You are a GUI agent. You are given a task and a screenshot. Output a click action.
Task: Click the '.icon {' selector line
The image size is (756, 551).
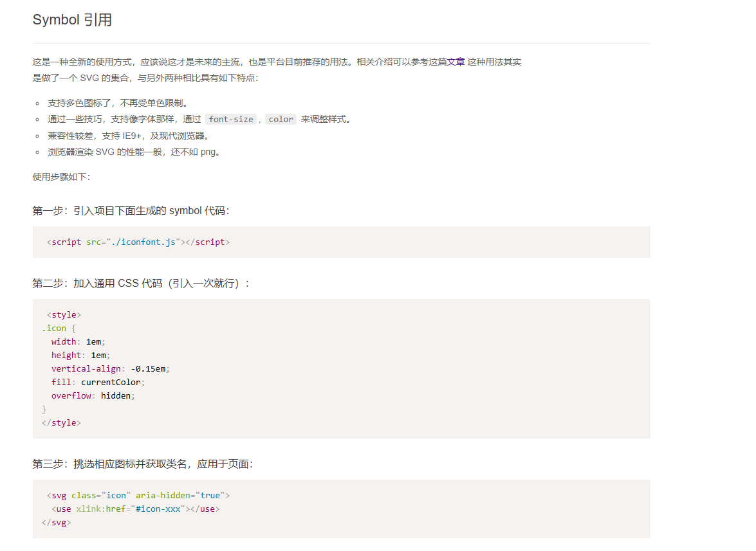click(x=59, y=329)
